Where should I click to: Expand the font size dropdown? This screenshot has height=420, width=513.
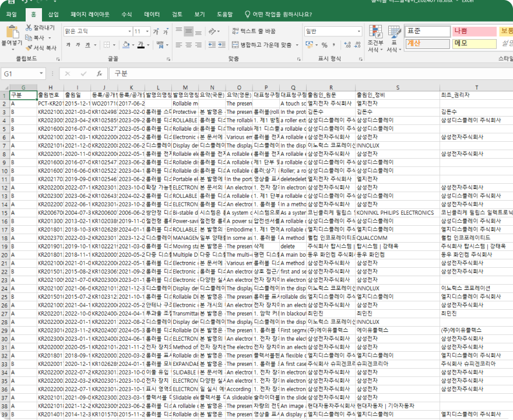(147, 32)
